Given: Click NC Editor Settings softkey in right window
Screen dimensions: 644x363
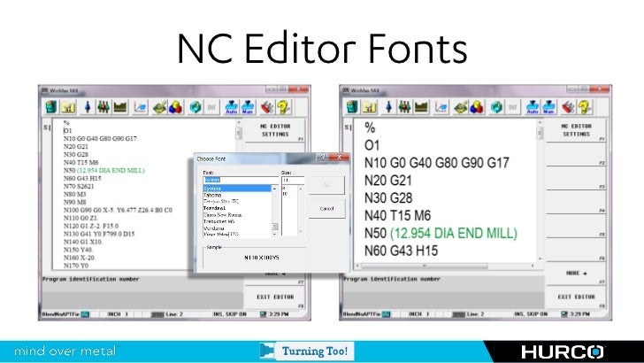Looking at the screenshot, I should (x=576, y=130).
